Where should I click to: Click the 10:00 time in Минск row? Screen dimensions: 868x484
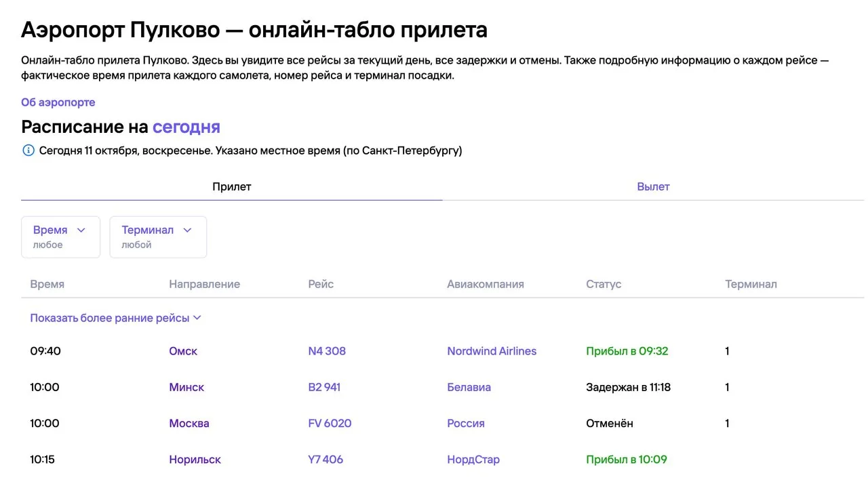coord(45,387)
